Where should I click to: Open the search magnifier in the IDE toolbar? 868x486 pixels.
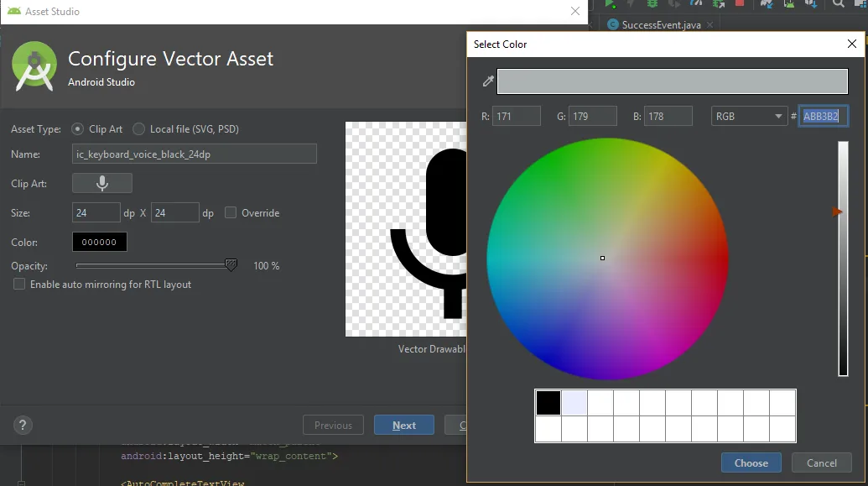click(839, 4)
